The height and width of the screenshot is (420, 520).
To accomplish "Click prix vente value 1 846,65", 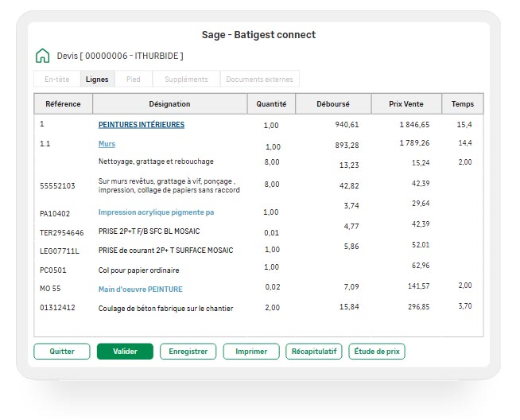I will [414, 125].
